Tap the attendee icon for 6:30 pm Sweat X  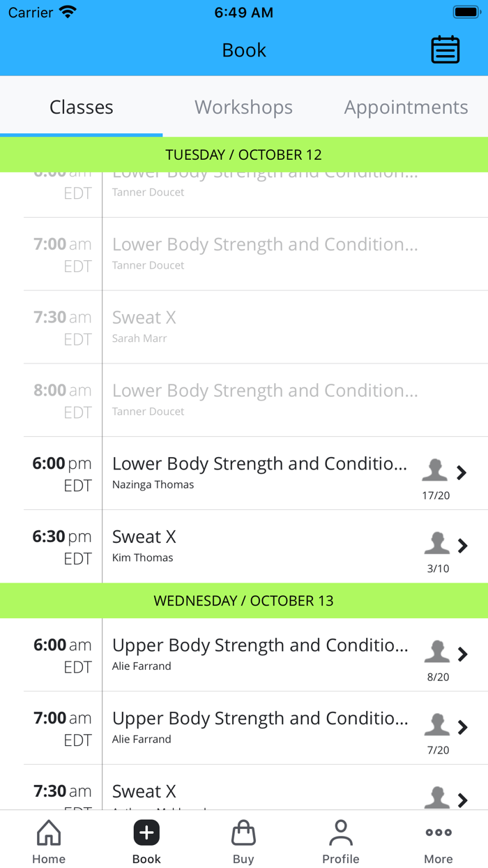click(436, 543)
